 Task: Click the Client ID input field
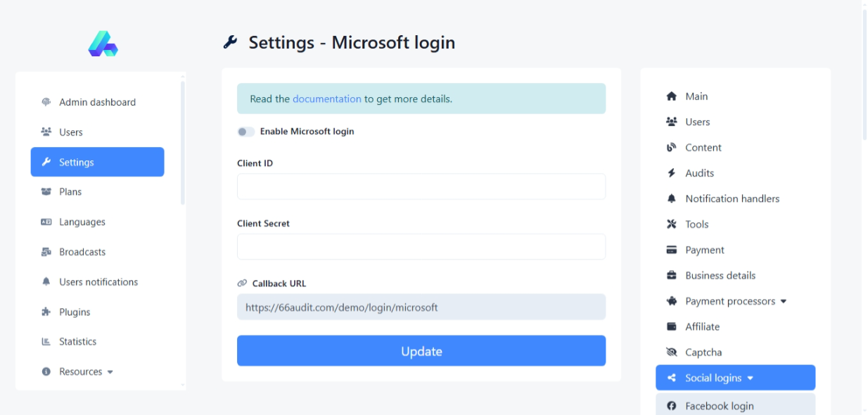click(x=421, y=187)
